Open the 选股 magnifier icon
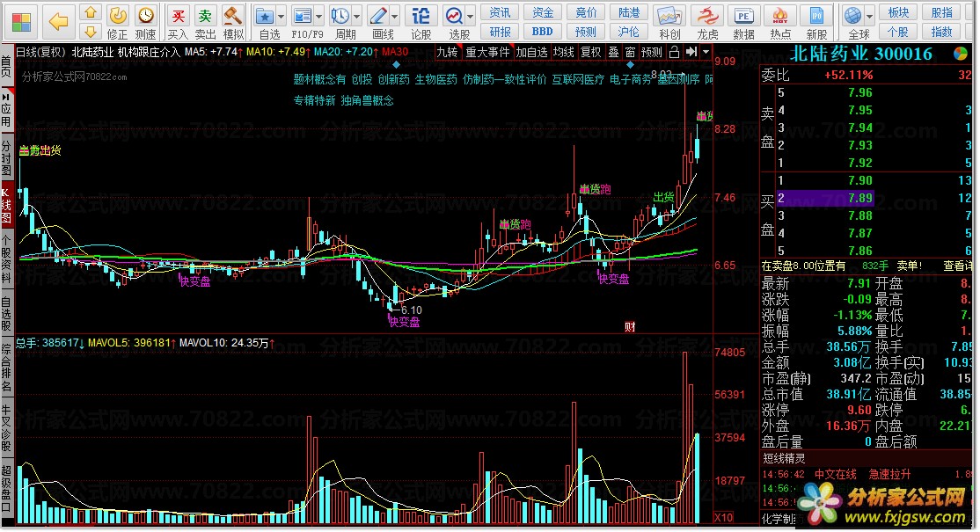 click(454, 17)
